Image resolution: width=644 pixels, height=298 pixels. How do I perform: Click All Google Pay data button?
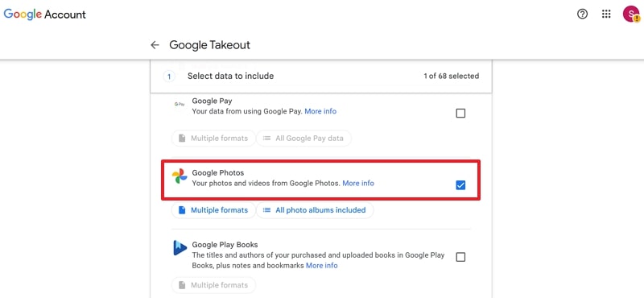pos(303,139)
